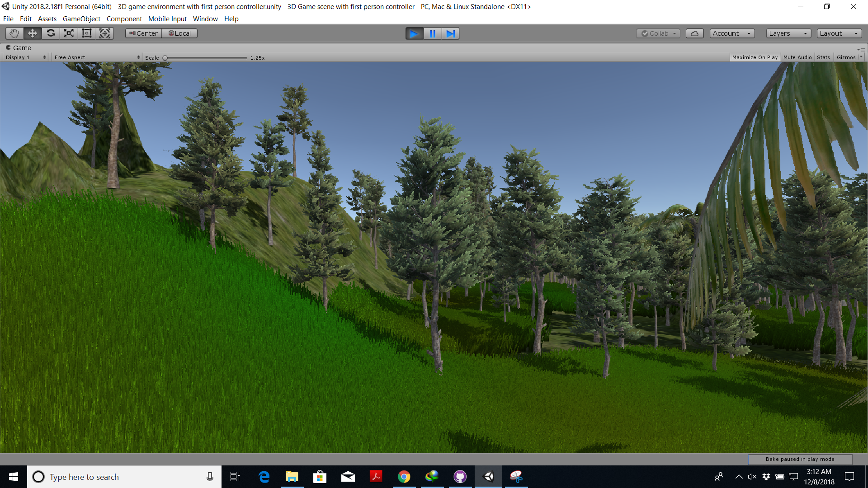868x488 pixels.
Task: Select the Hand tool
Action: [14, 33]
